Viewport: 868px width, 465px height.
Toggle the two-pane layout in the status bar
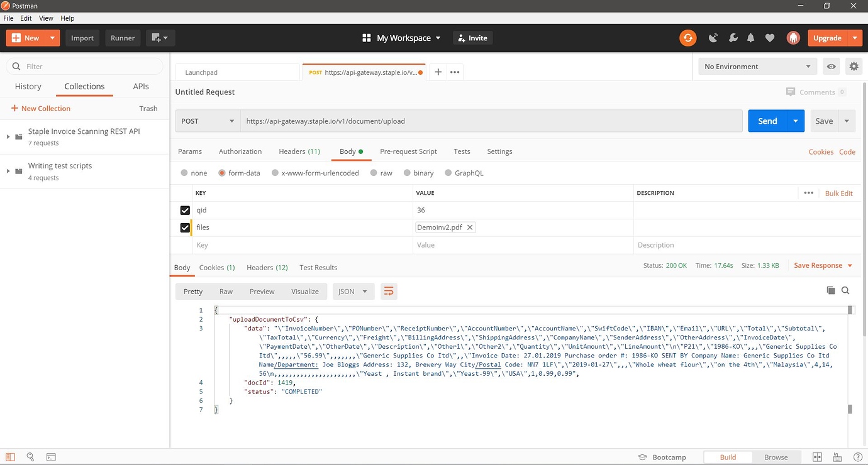tap(817, 457)
